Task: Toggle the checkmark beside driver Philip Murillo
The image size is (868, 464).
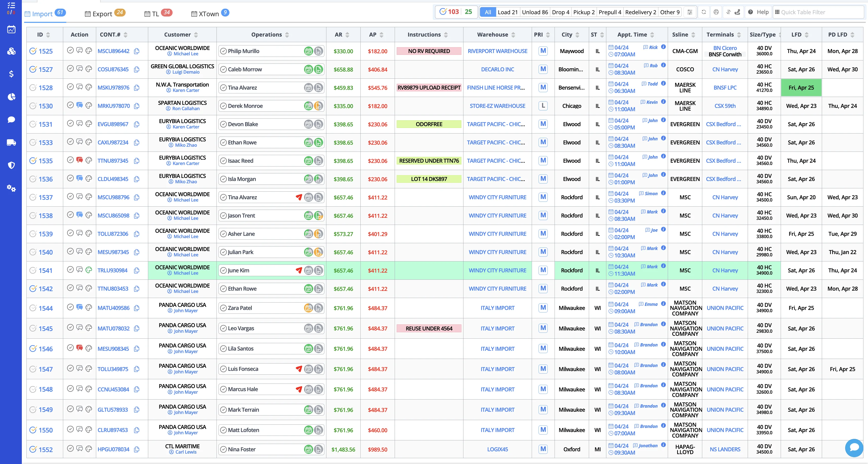Action: point(223,51)
